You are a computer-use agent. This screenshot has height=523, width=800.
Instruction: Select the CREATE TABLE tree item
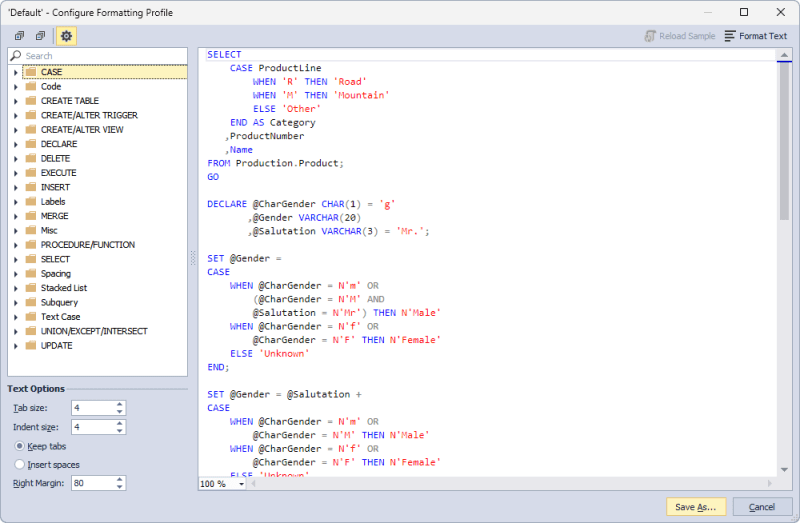[x=70, y=101]
